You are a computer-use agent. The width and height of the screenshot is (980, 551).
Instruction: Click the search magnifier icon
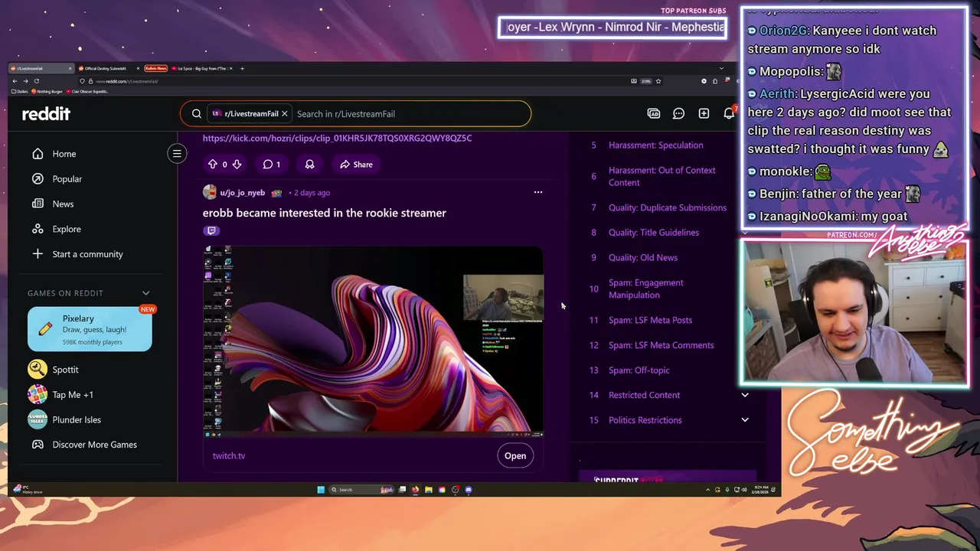click(x=197, y=114)
